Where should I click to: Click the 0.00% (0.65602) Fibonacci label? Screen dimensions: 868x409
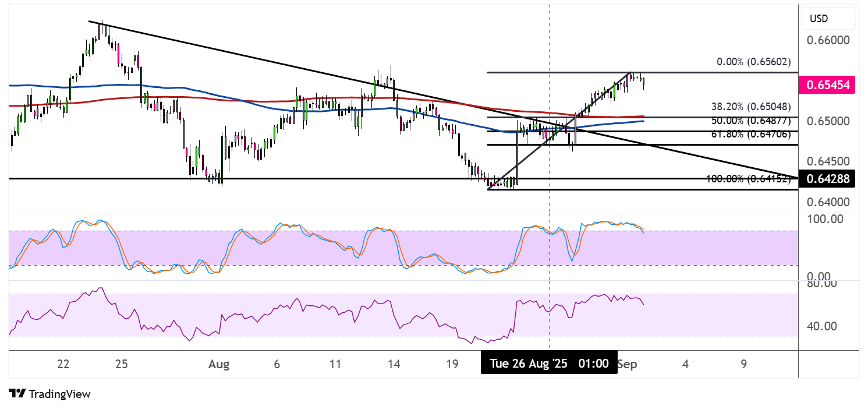click(754, 62)
